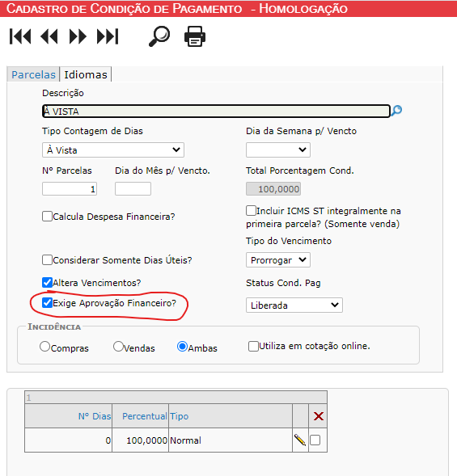457x476 pixels.
Task: Click the lookup magnifier beside Descrição field
Action: [396, 111]
